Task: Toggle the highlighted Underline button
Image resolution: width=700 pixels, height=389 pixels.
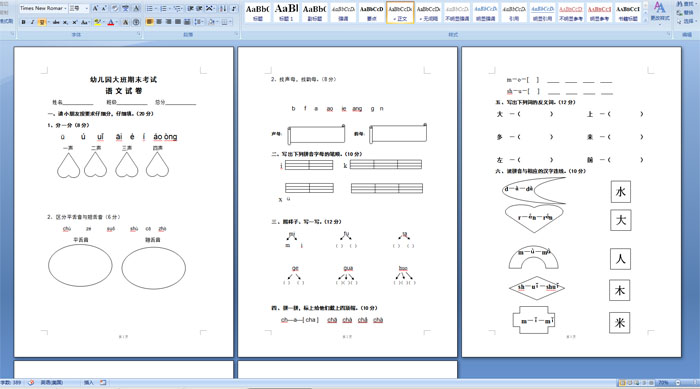Action: [x=42, y=22]
